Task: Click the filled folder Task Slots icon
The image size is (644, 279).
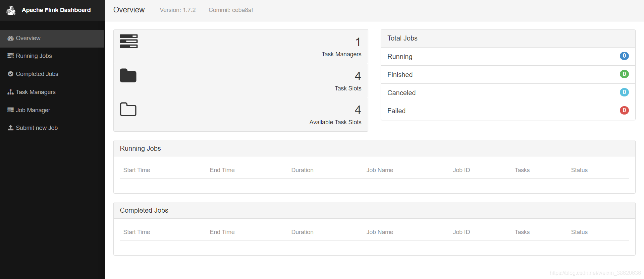Action: 128,75
